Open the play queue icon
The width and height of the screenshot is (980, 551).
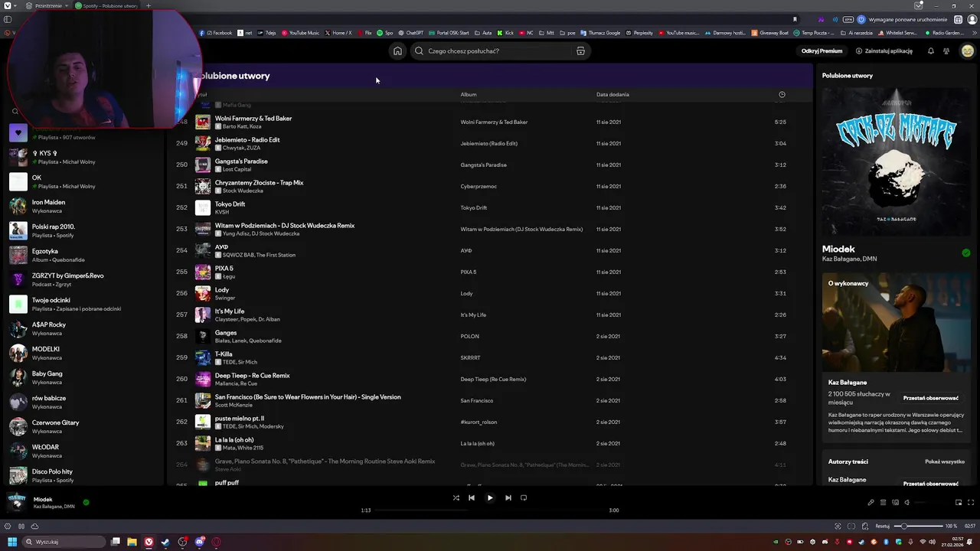click(x=883, y=503)
